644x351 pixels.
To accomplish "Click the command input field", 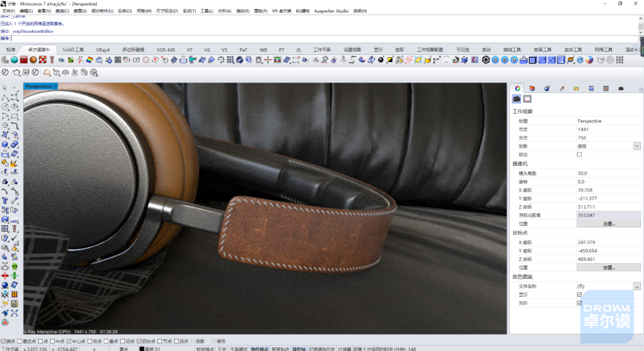I will [324, 39].
